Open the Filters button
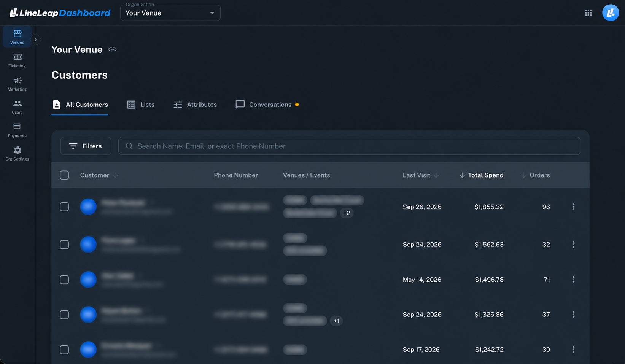The width and height of the screenshot is (625, 364). coord(86,146)
